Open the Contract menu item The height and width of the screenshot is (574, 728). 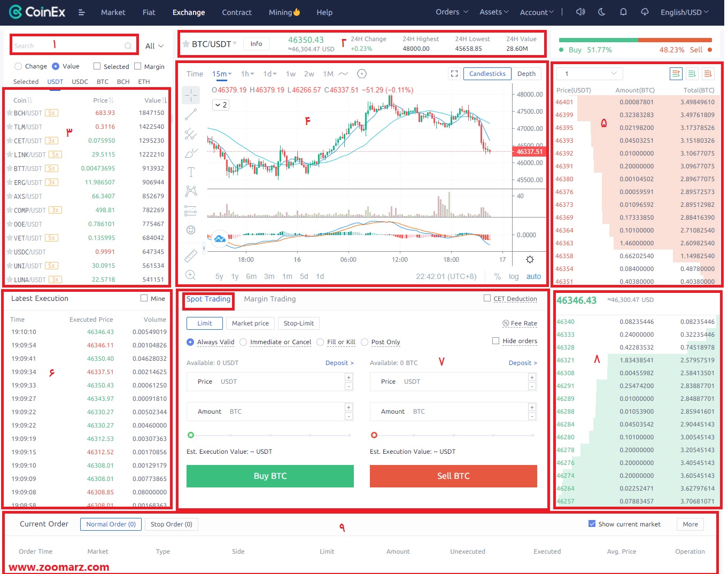[237, 12]
